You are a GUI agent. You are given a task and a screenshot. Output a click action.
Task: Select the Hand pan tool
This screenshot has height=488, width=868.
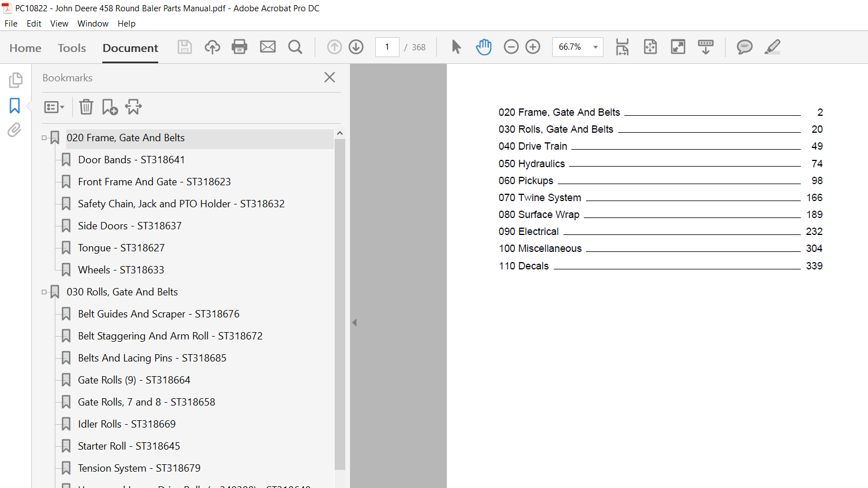484,47
